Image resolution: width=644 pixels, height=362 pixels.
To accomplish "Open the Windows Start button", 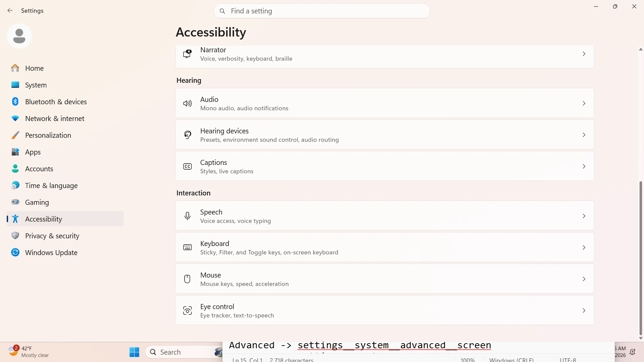I will coord(134,352).
